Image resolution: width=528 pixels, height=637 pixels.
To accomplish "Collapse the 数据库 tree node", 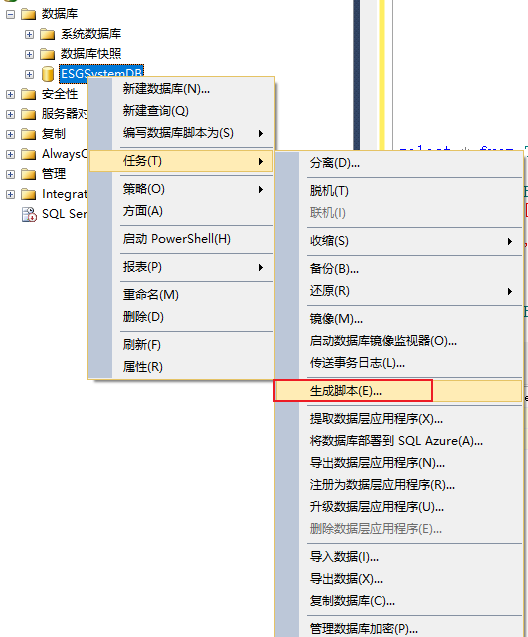I will click(11, 15).
